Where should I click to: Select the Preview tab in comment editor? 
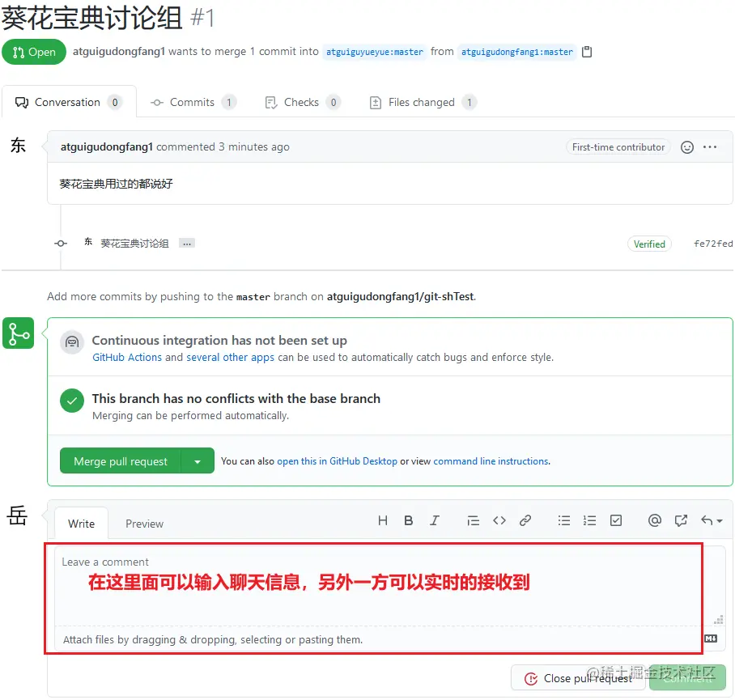pos(144,524)
